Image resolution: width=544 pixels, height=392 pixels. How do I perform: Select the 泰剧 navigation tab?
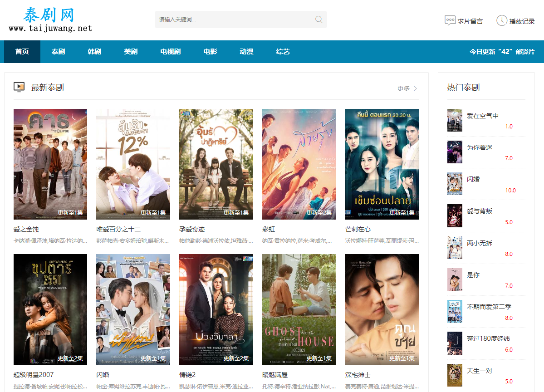click(58, 52)
